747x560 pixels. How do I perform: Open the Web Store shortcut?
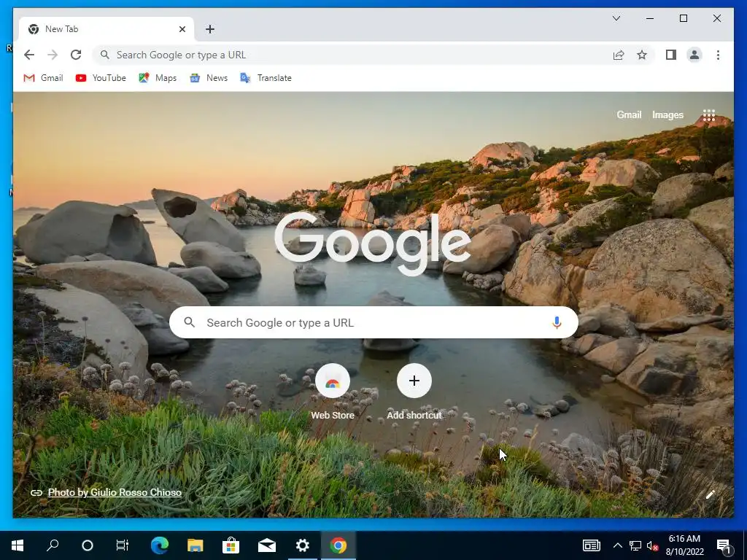(x=333, y=392)
